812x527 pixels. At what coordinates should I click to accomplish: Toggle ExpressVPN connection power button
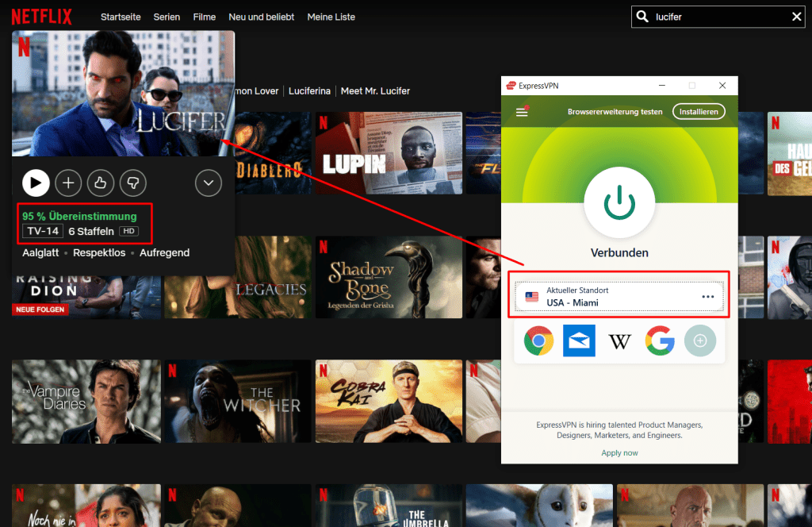point(619,203)
